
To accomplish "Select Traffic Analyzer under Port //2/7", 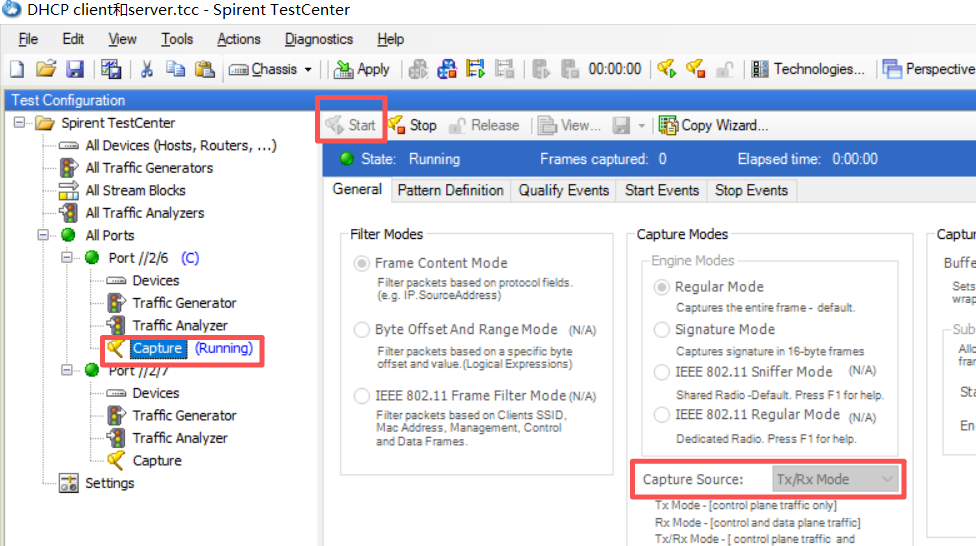I will 180,438.
